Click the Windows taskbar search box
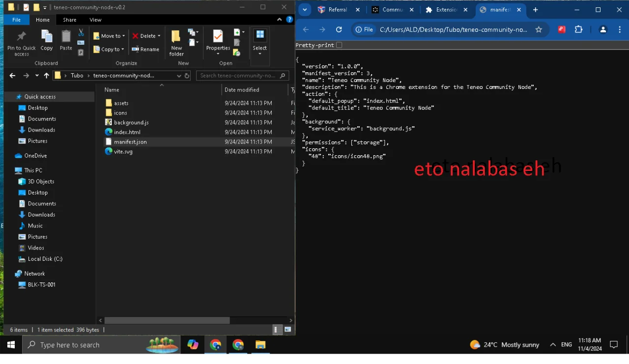 tap(101, 345)
